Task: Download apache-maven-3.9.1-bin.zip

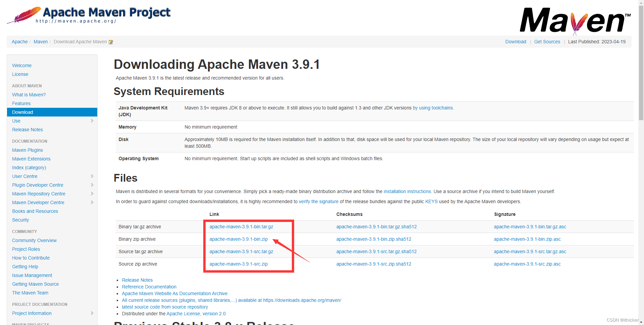Action: click(238, 239)
